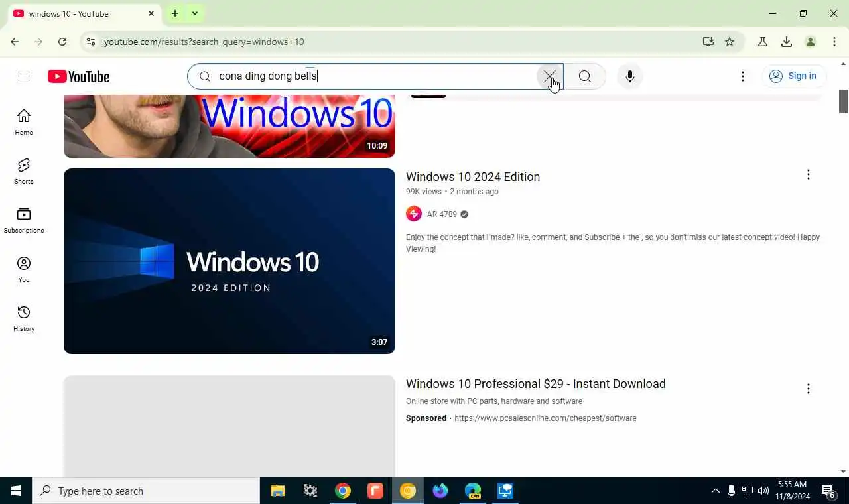The height and width of the screenshot is (504, 849).
Task: Go back in the browser
Action: click(15, 42)
